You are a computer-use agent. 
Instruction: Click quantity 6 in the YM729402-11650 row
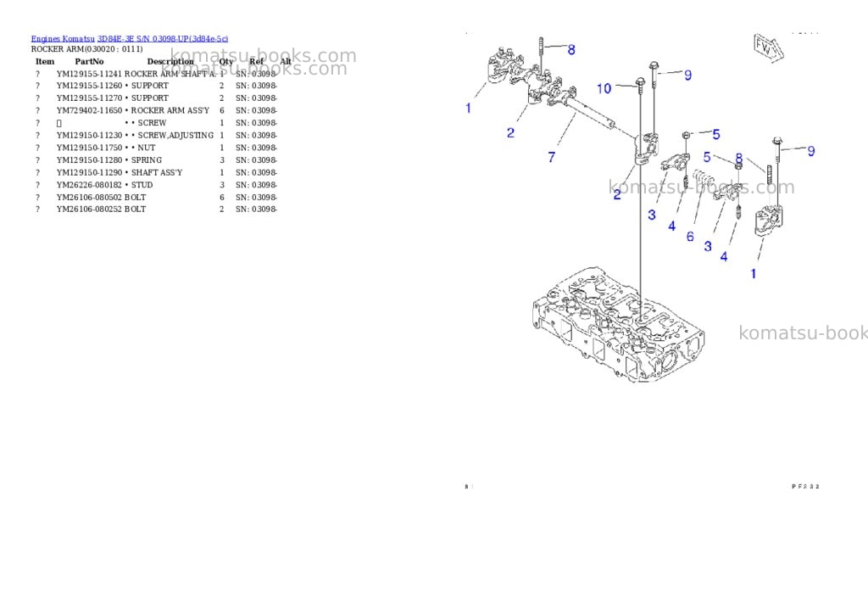click(x=222, y=111)
